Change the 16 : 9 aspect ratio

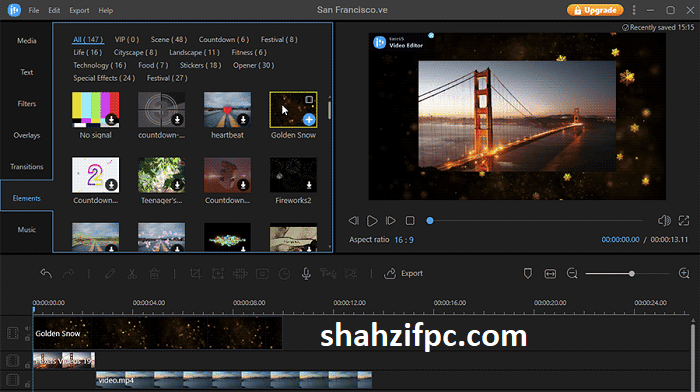[x=404, y=240]
